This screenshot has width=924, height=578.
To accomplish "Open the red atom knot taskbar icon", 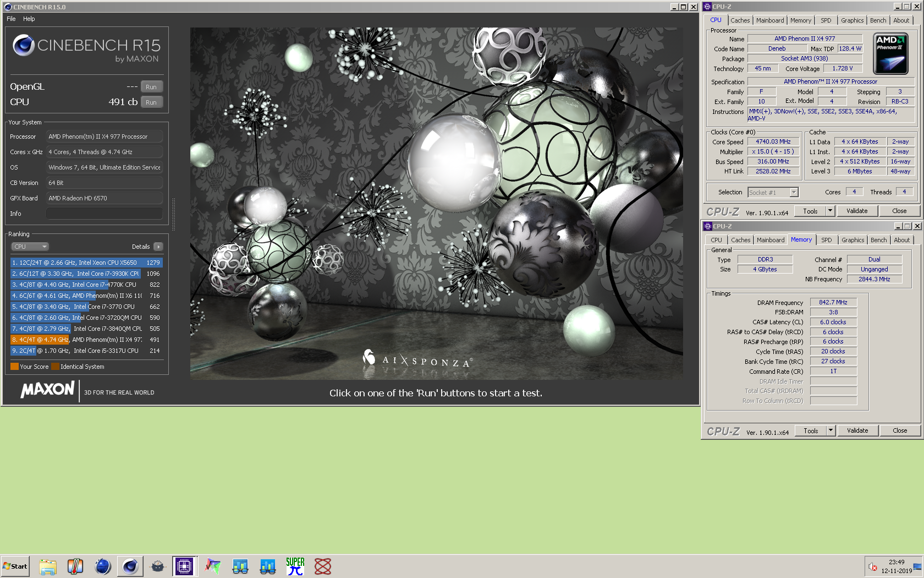I will pos(323,566).
